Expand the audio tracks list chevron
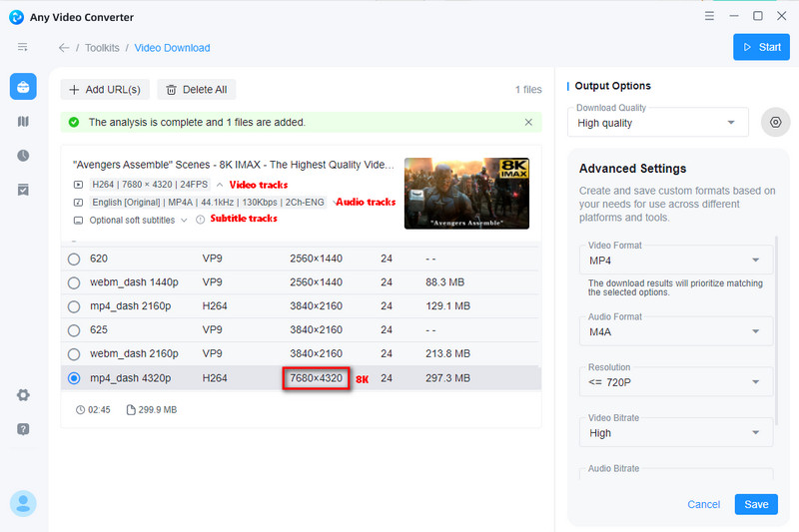The image size is (799, 532). coord(335,202)
